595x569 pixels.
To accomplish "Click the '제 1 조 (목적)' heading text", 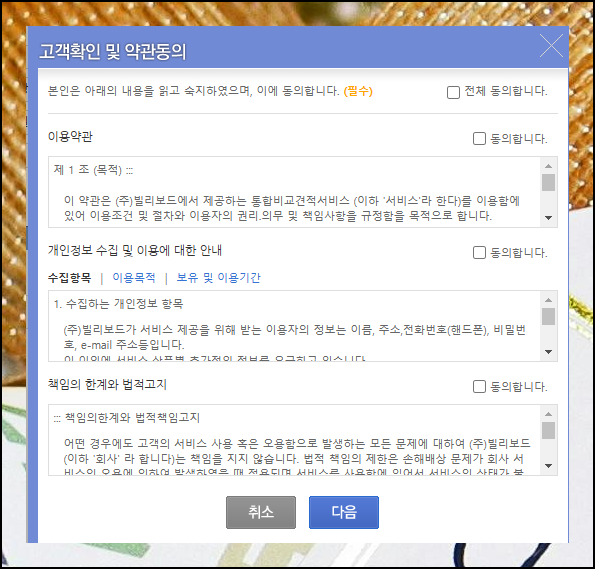I will coord(88,170).
